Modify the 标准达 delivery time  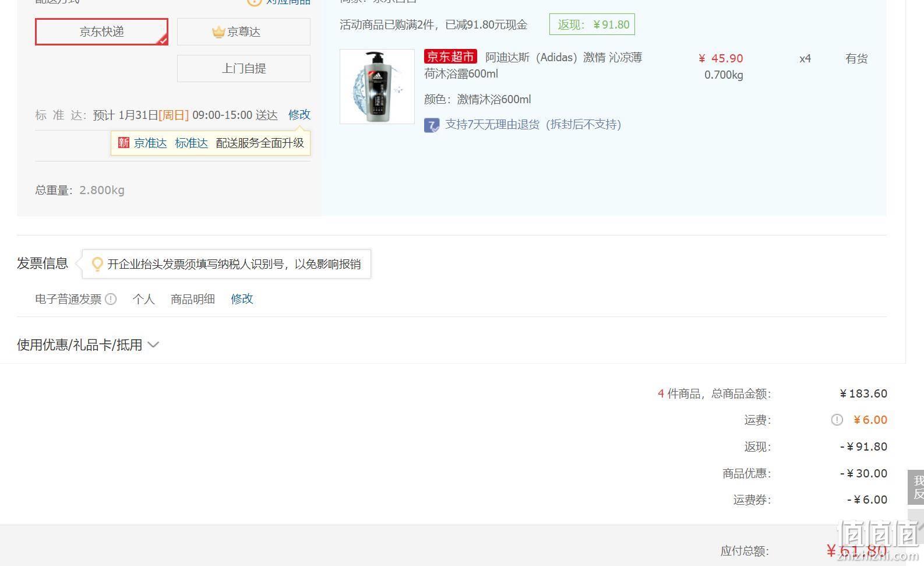pyautogui.click(x=299, y=115)
